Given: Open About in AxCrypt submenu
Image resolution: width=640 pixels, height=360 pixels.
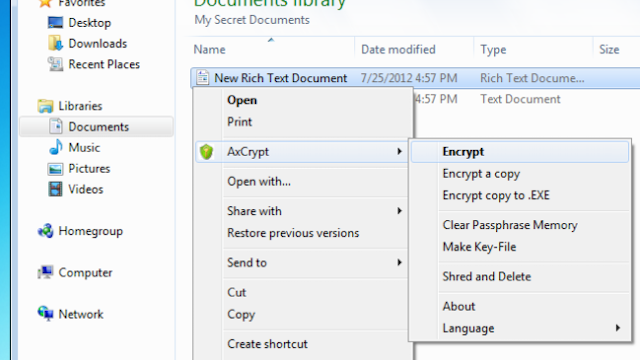Looking at the screenshot, I should tap(459, 307).
